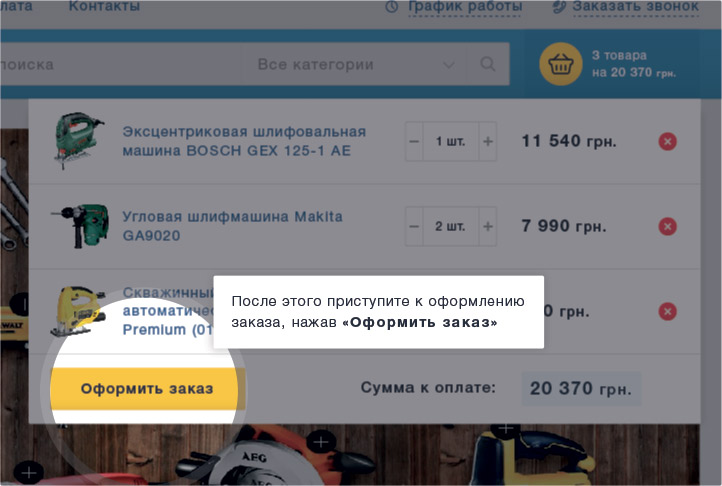
Task: Open the shopping cart basket icon
Action: [561, 64]
